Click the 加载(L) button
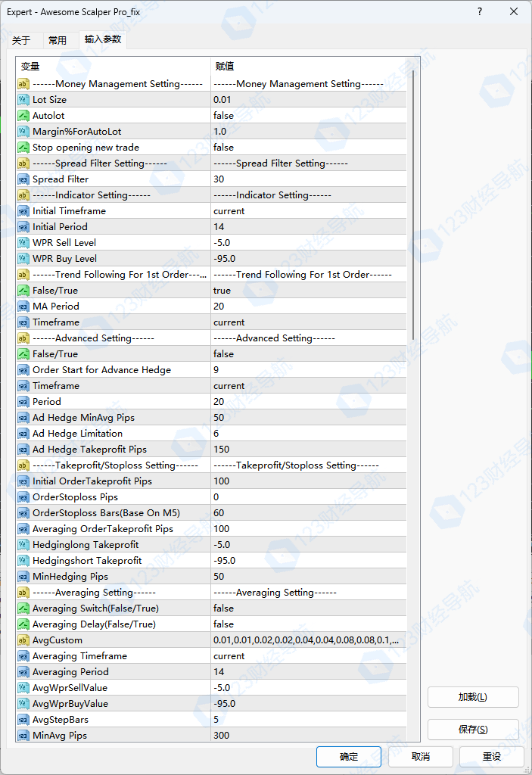Screen dimensions: 532x775 click(x=473, y=697)
